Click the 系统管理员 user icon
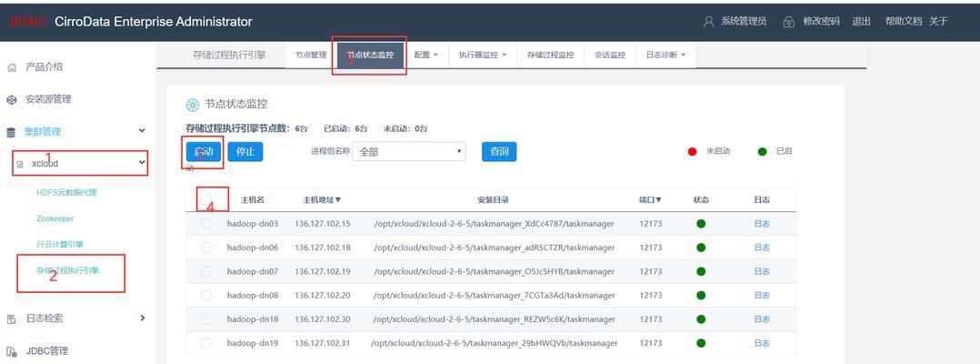This screenshot has height=364, width=980. [x=709, y=22]
